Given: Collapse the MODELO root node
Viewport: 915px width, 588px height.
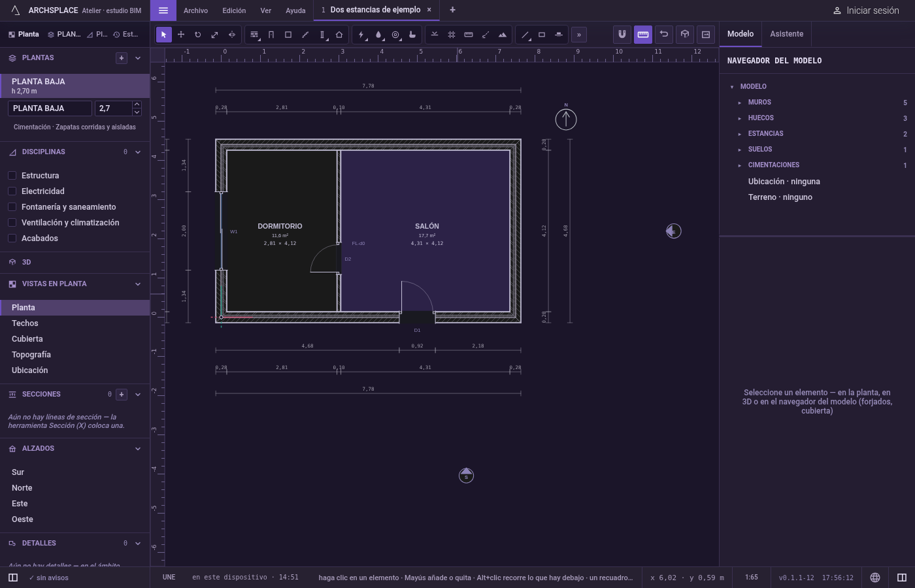Looking at the screenshot, I should coord(732,87).
